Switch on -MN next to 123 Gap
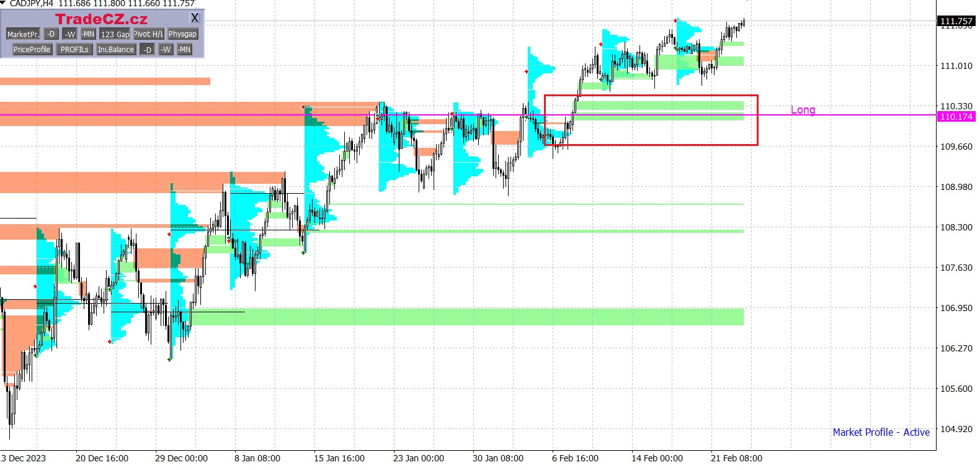The image size is (980, 470). pyautogui.click(x=88, y=34)
